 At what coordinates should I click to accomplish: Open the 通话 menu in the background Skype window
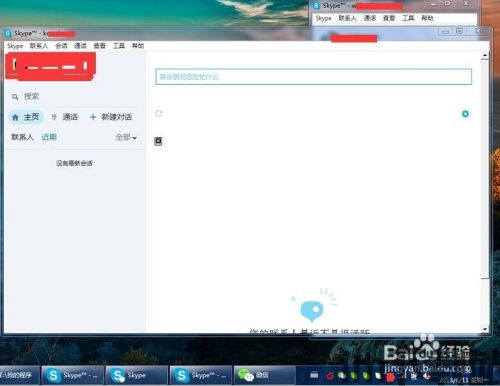(370, 18)
